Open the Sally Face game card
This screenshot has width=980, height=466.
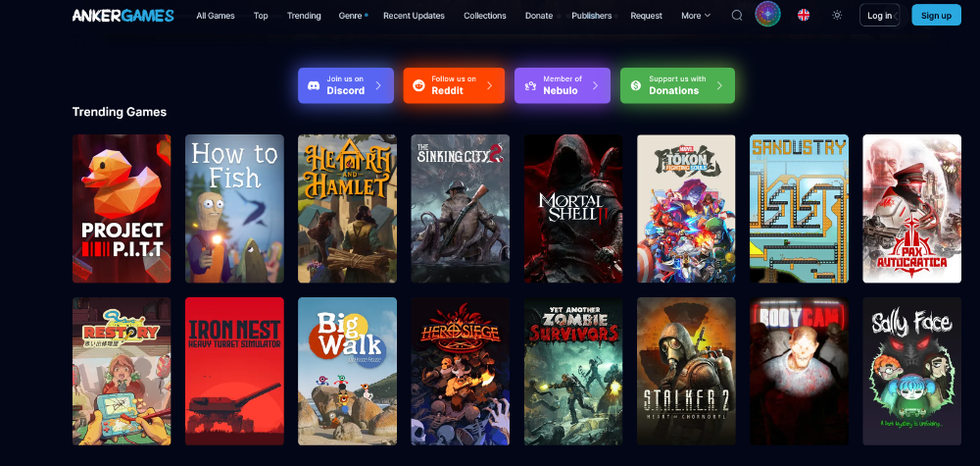point(911,371)
